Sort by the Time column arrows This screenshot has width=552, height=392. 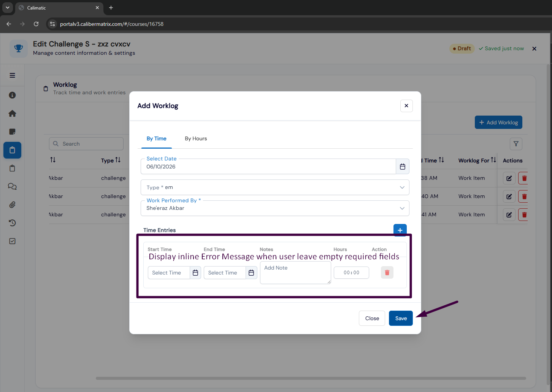point(441,160)
